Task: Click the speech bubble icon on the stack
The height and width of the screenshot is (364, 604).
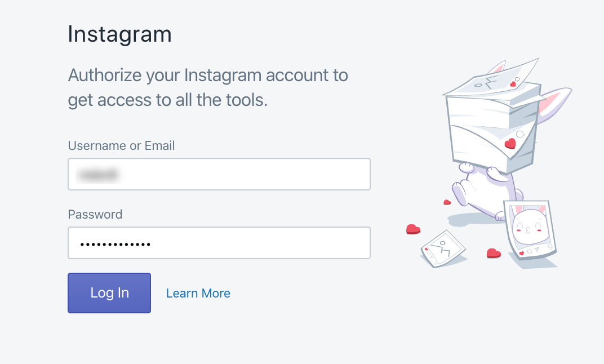Action: point(520,134)
